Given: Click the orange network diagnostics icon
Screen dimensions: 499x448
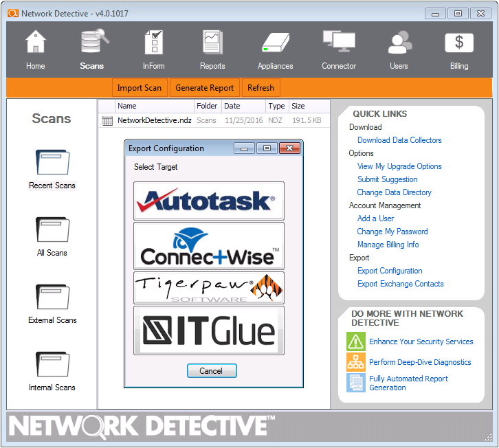Looking at the screenshot, I should pyautogui.click(x=356, y=362).
